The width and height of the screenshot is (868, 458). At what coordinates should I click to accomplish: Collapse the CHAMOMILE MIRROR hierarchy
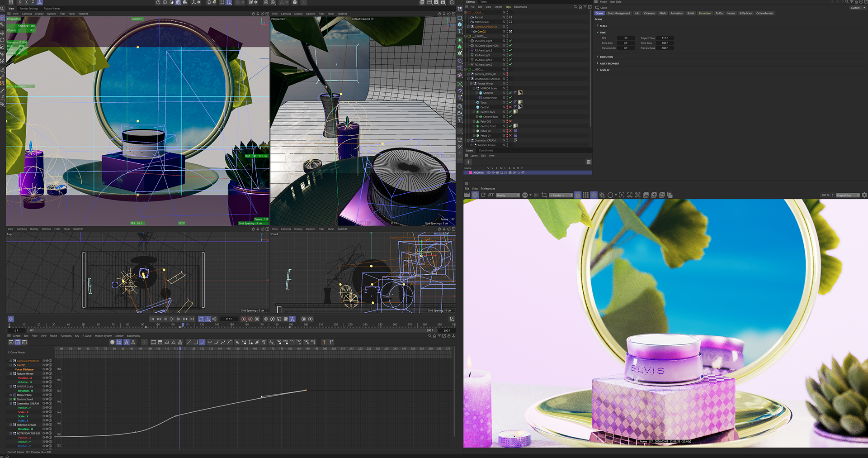(468, 79)
